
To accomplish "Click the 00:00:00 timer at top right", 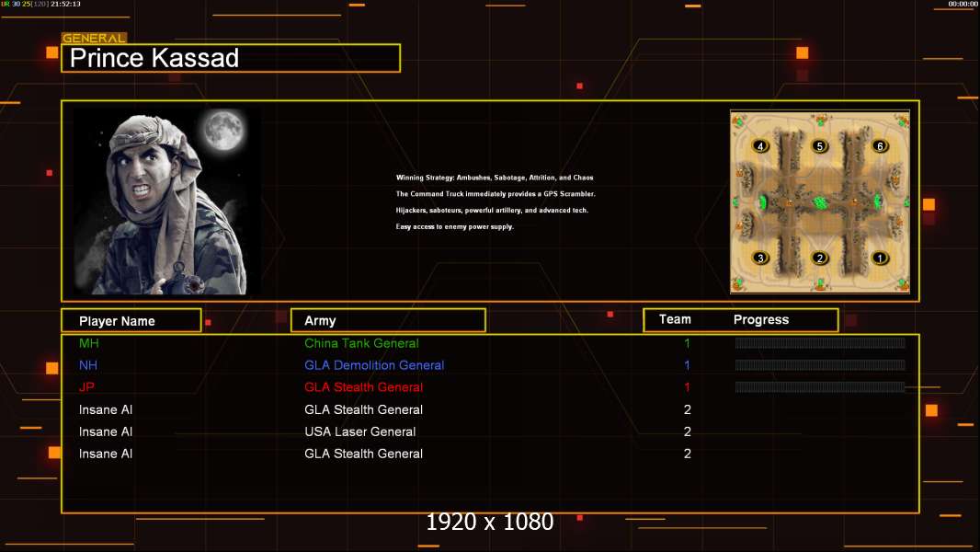I will (963, 4).
